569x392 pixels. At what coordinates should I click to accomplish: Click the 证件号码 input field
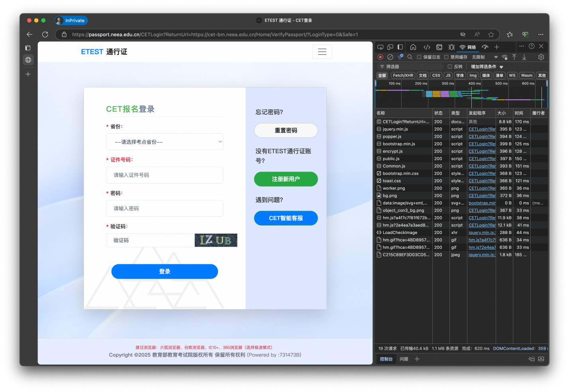click(x=165, y=175)
